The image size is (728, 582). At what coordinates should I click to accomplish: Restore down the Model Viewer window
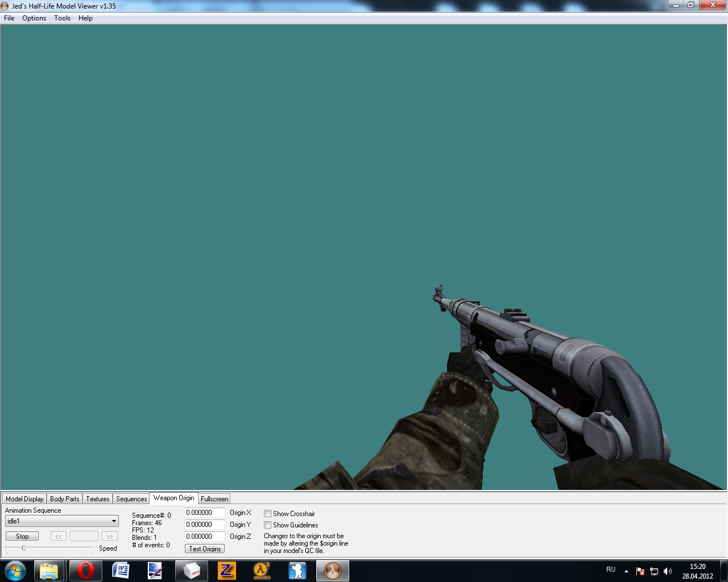(x=691, y=5)
